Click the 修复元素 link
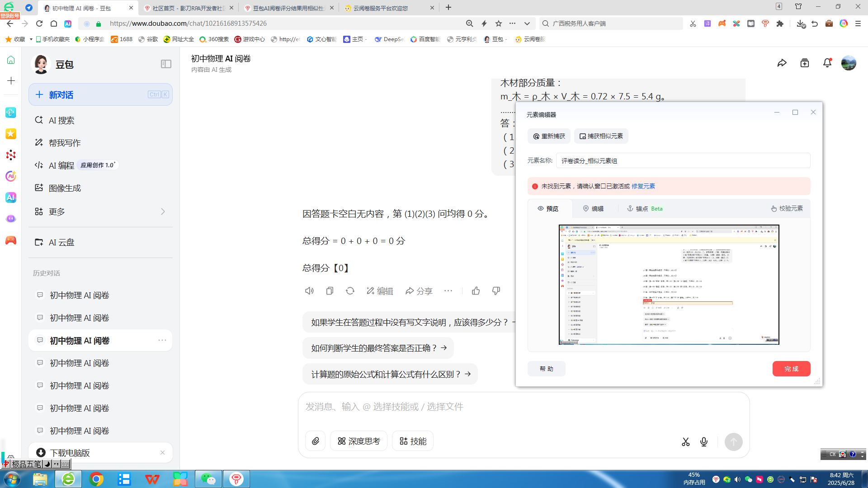The height and width of the screenshot is (488, 868). [x=643, y=186]
